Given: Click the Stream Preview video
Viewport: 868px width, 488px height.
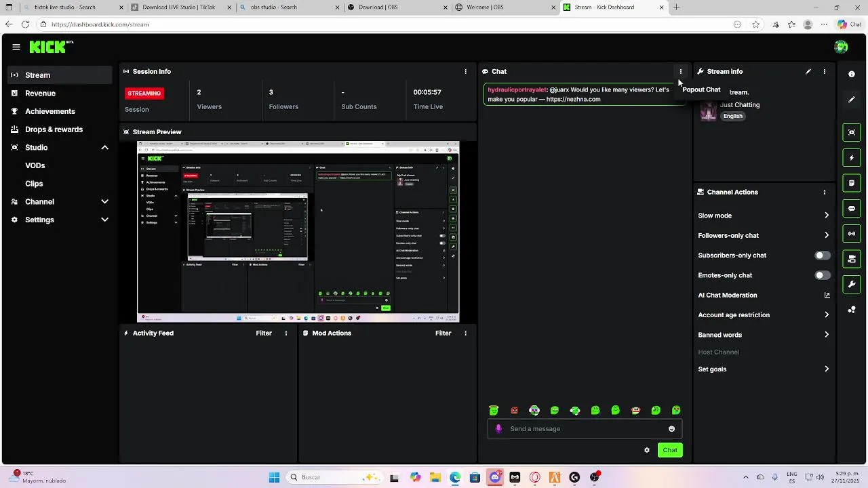Looking at the screenshot, I should [x=298, y=232].
